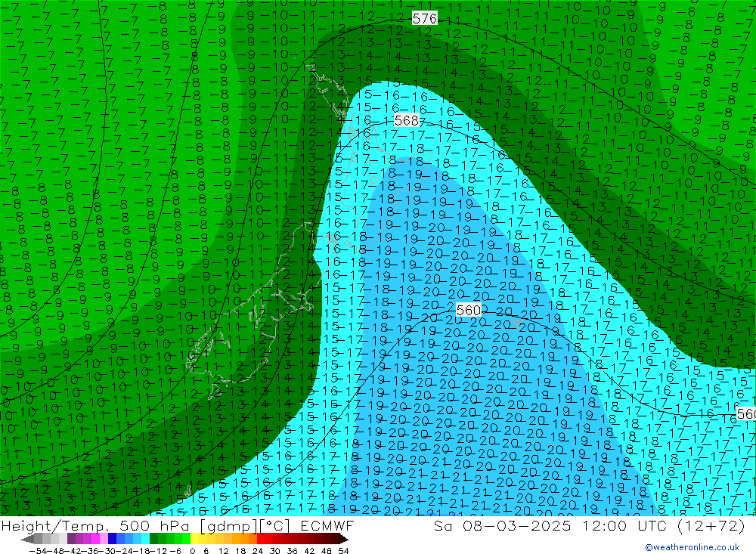Pick the cyan swatch above -18

(145, 539)
